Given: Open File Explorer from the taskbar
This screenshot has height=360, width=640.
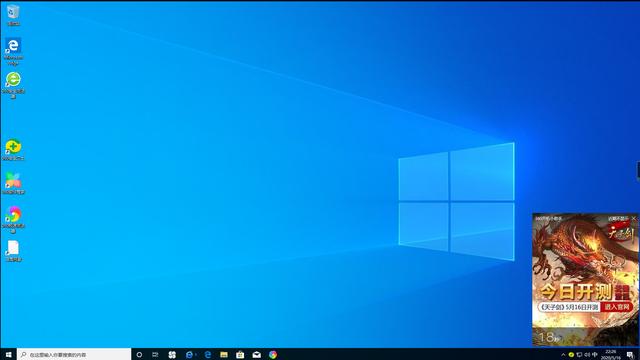Looking at the screenshot, I should pos(224,355).
